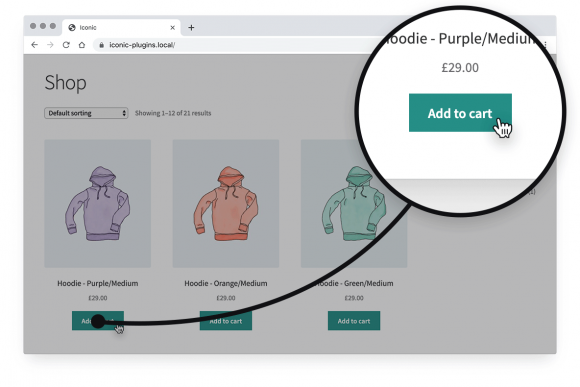Click the address bar URL iconic-plugins.local
580x387 pixels.
pos(142,45)
